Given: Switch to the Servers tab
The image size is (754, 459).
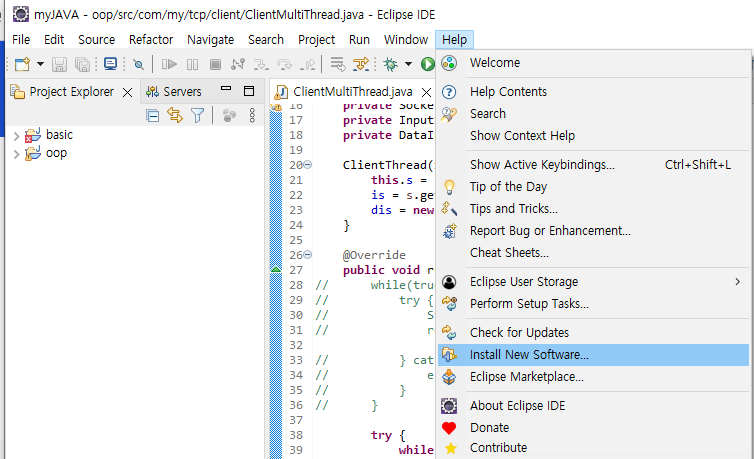Looking at the screenshot, I should coord(174,91).
